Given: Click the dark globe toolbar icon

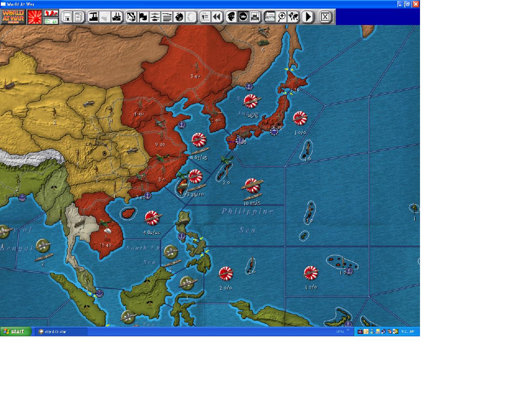Looking at the screenshot, I should 179,17.
